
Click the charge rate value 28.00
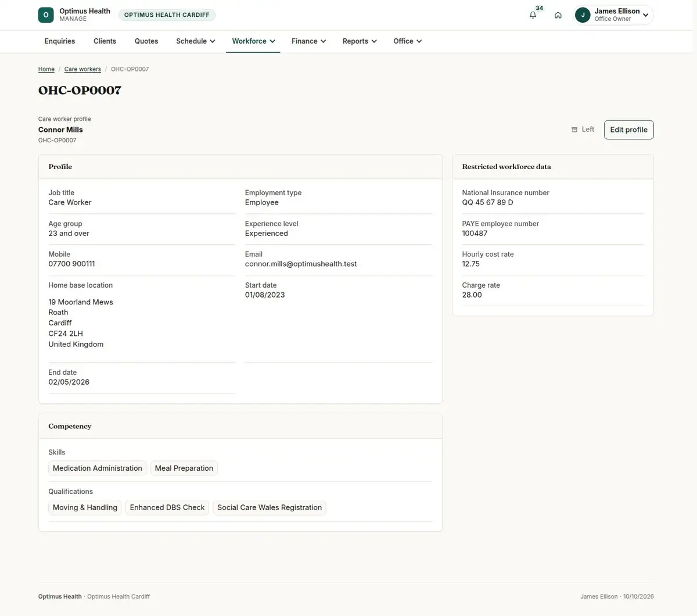pyautogui.click(x=472, y=295)
